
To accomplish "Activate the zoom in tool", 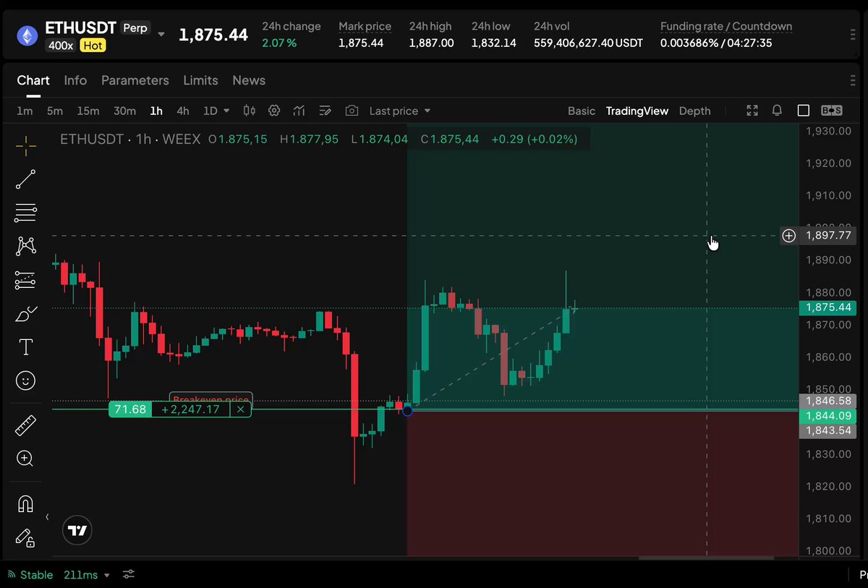I will 25,459.
